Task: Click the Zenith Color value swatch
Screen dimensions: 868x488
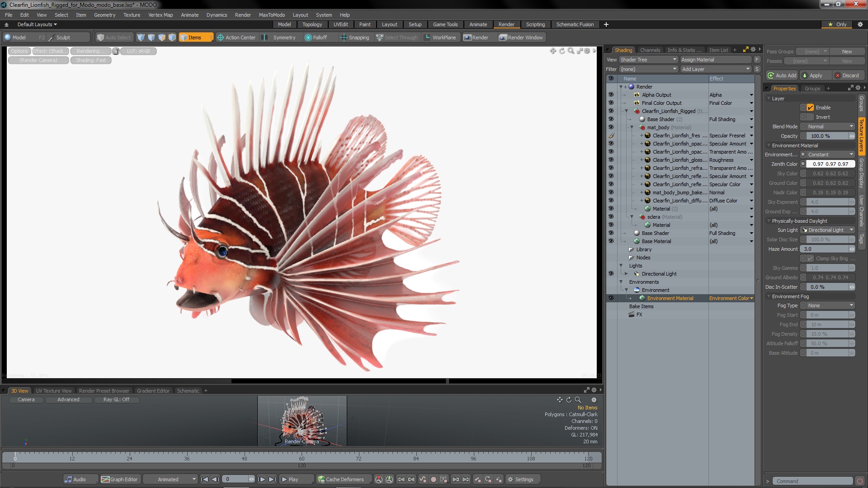Action: pos(830,164)
